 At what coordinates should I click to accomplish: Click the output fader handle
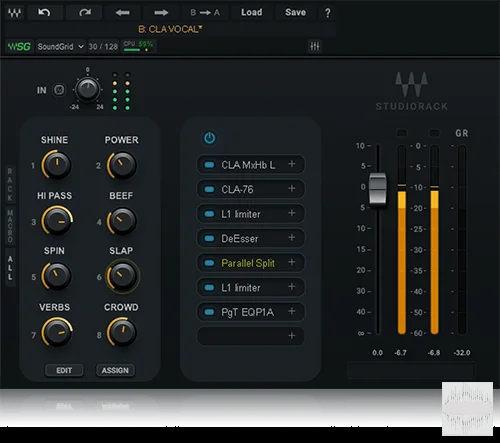click(x=378, y=189)
